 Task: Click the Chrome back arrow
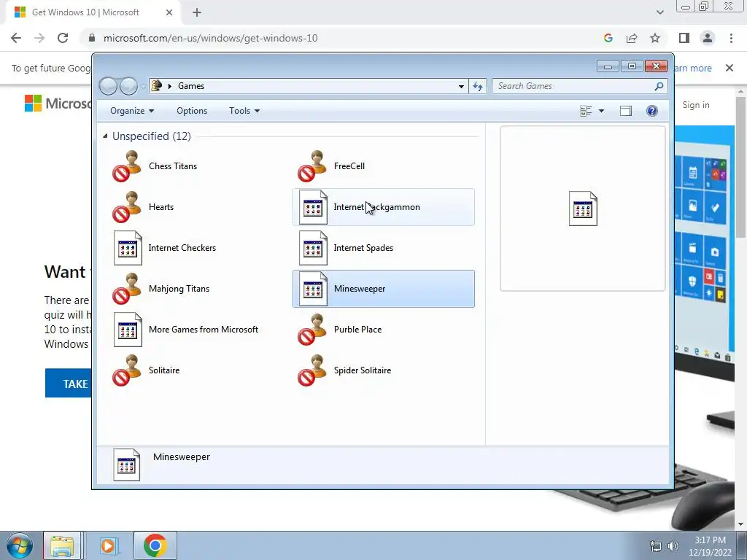pos(16,38)
